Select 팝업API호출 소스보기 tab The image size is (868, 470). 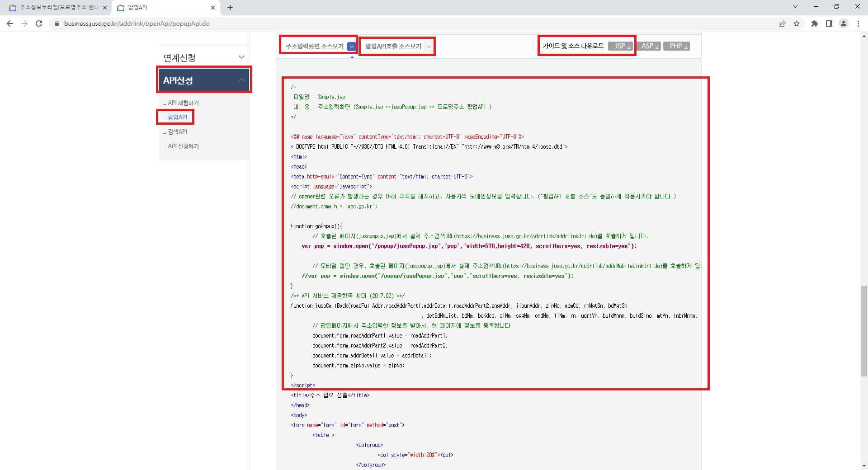coord(393,46)
